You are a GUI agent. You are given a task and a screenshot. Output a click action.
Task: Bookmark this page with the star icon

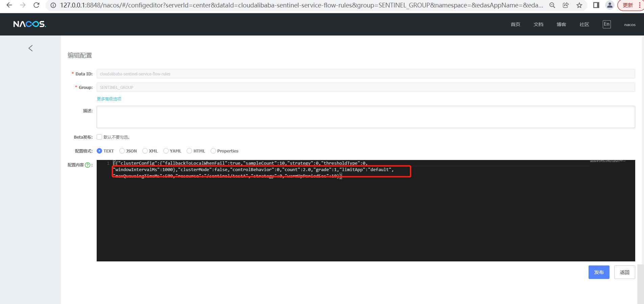point(579,5)
